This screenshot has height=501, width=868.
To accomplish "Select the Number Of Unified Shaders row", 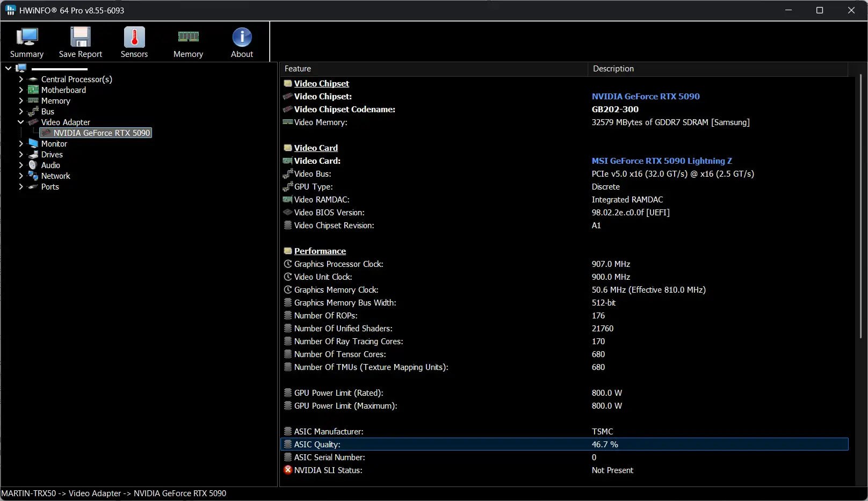I will (x=565, y=328).
